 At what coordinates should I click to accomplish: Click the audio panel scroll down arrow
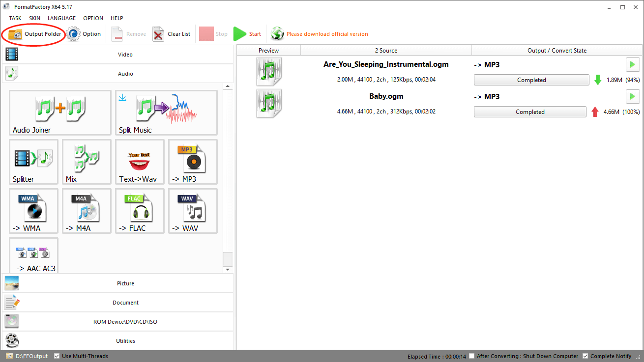click(x=228, y=270)
